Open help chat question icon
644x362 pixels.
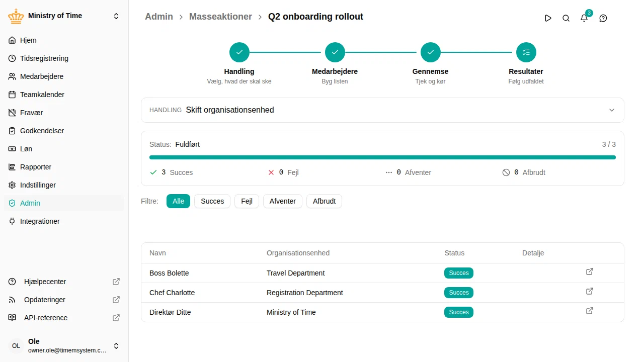coord(603,18)
